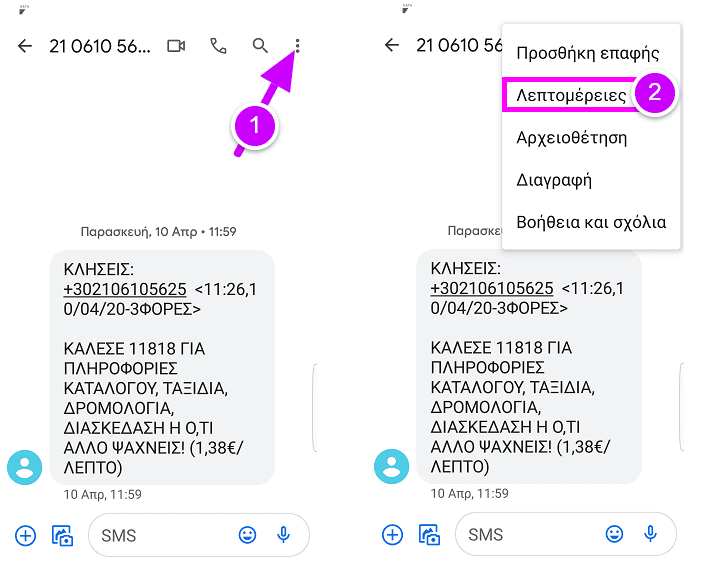Open search with the magnifier icon

pyautogui.click(x=260, y=45)
